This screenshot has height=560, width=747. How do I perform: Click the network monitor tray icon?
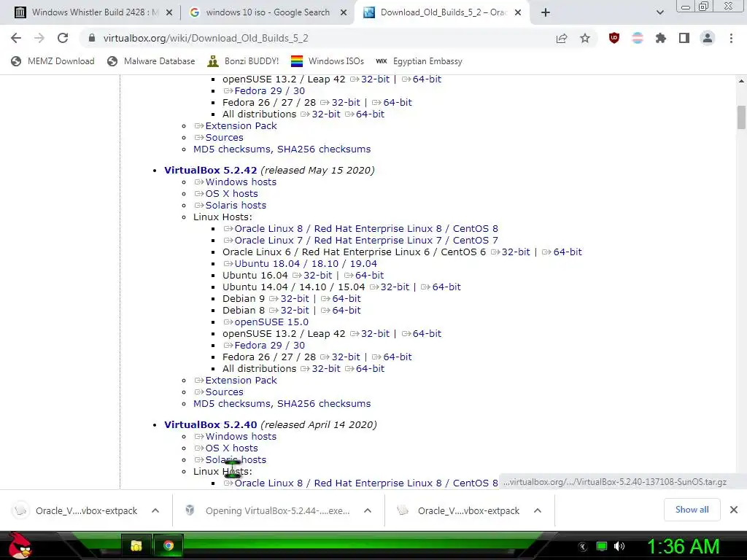point(602,546)
